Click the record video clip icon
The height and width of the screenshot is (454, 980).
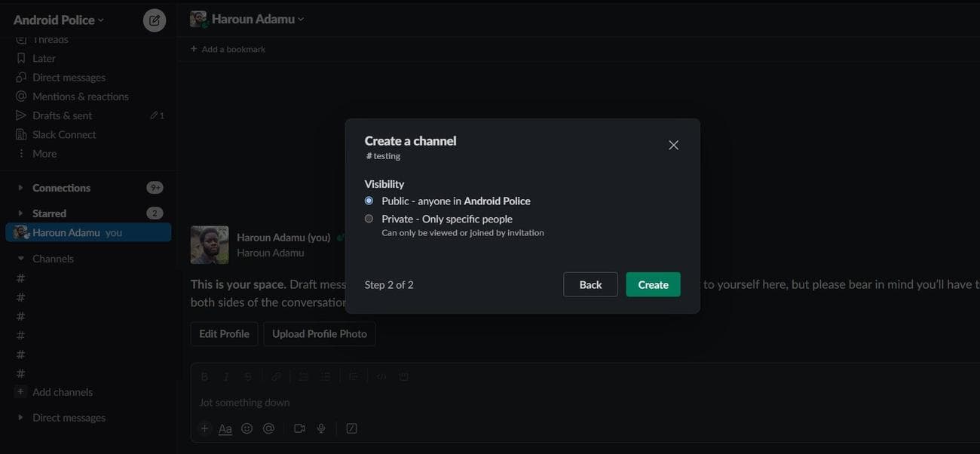coord(299,428)
